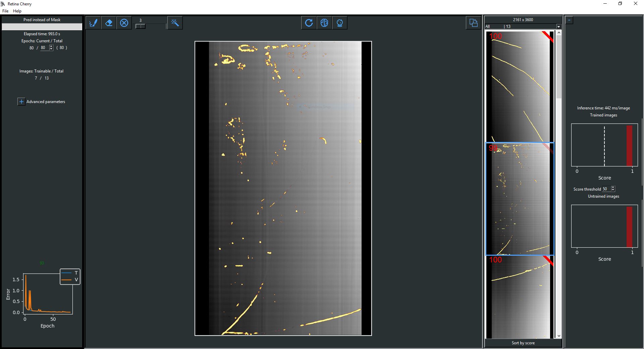The image size is (644, 349).
Task: Expand Advanced parameters section
Action: click(21, 102)
